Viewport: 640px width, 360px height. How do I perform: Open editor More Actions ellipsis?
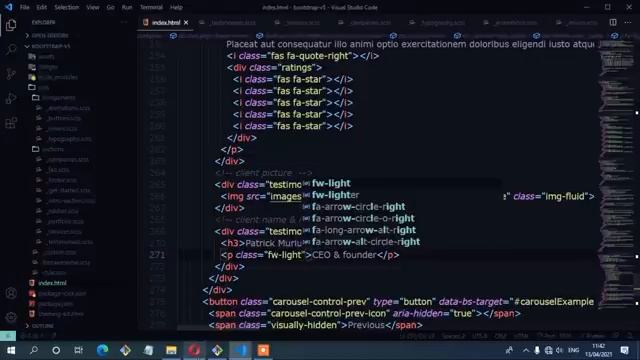[628, 22]
